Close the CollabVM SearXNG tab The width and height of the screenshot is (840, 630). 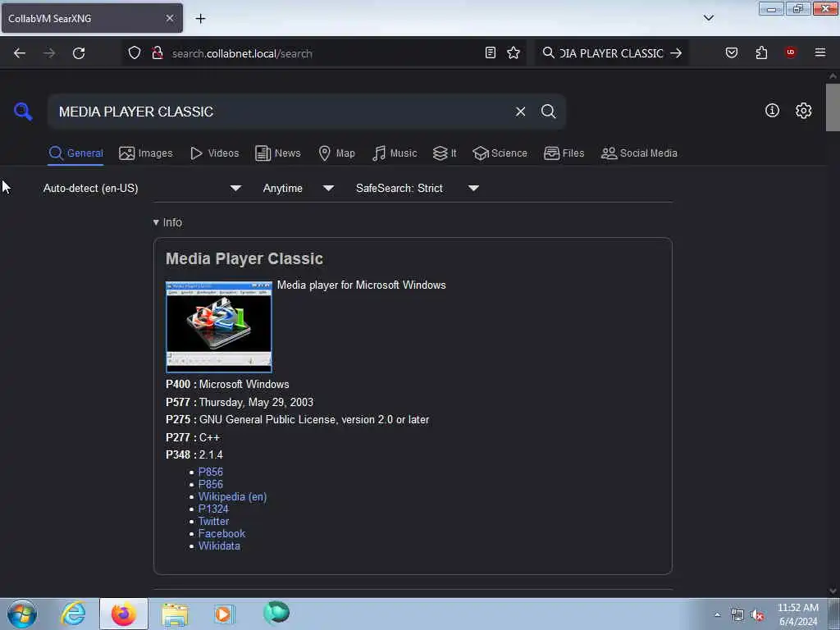pos(169,18)
